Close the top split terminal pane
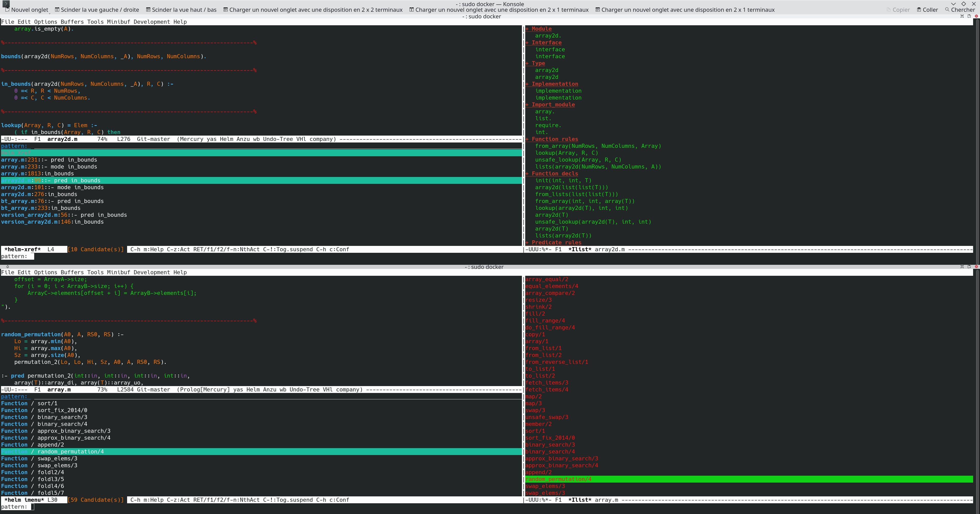980x514 pixels. click(976, 16)
